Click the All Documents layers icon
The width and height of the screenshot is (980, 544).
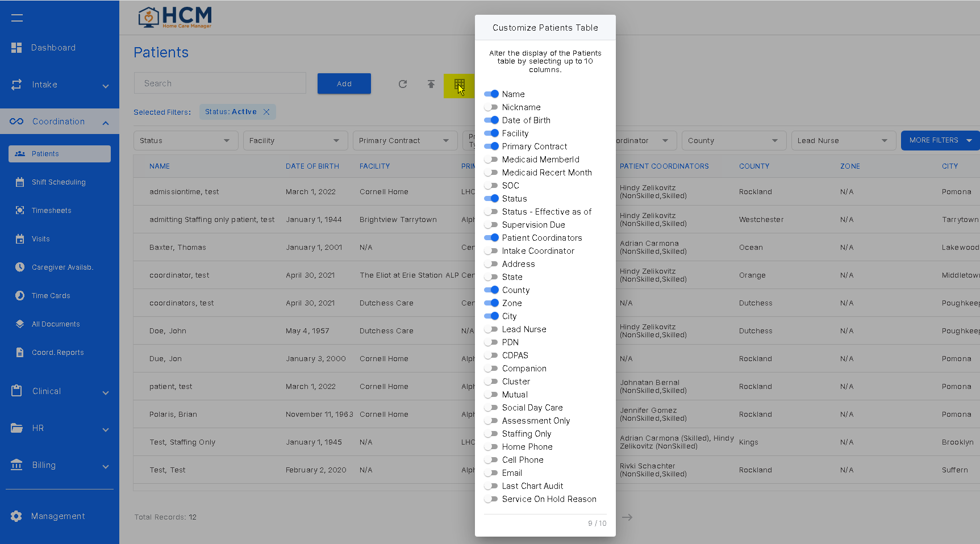click(x=20, y=324)
